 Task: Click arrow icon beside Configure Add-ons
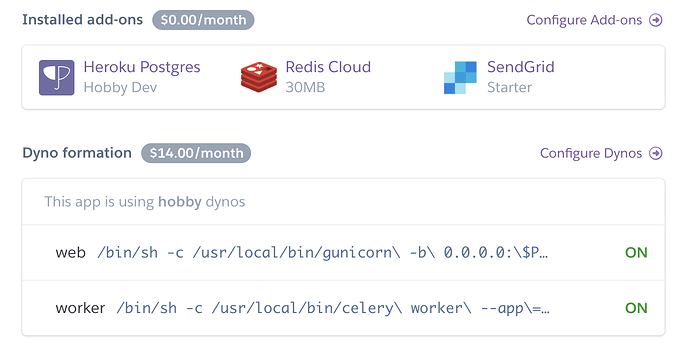pos(656,20)
